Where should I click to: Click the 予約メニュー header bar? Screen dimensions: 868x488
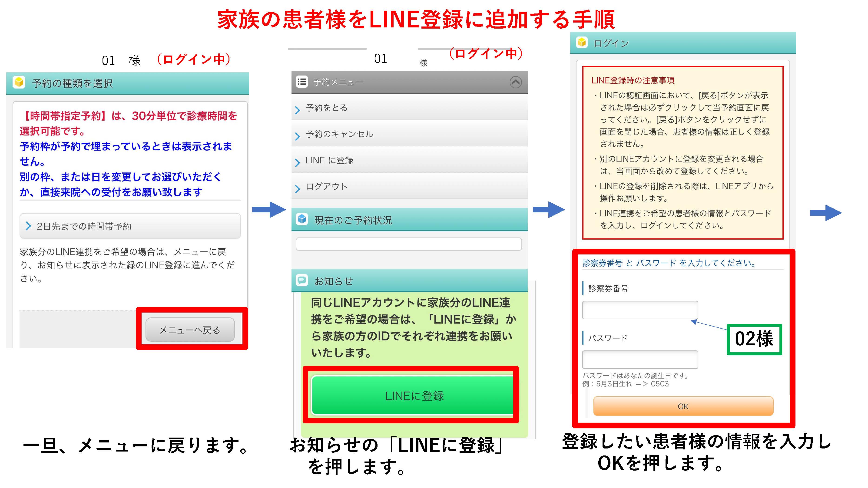409,82
